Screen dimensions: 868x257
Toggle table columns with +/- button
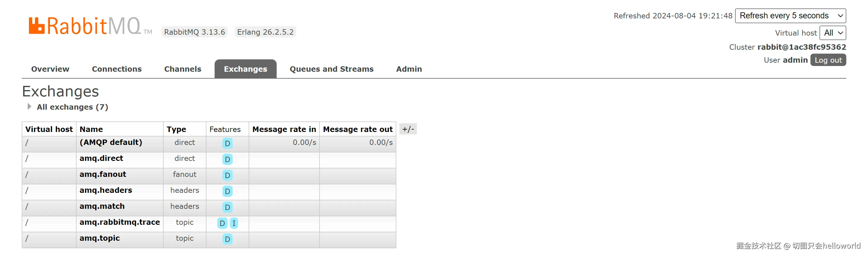pos(408,129)
